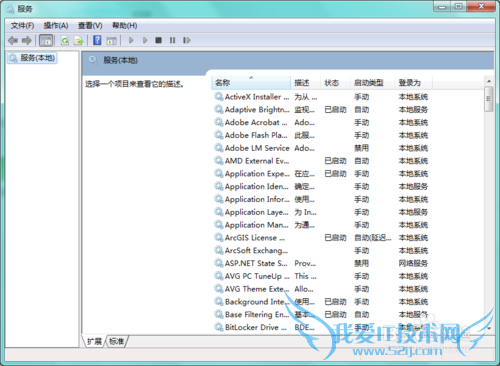Select the Application Management service
500x366 pixels.
321,225
